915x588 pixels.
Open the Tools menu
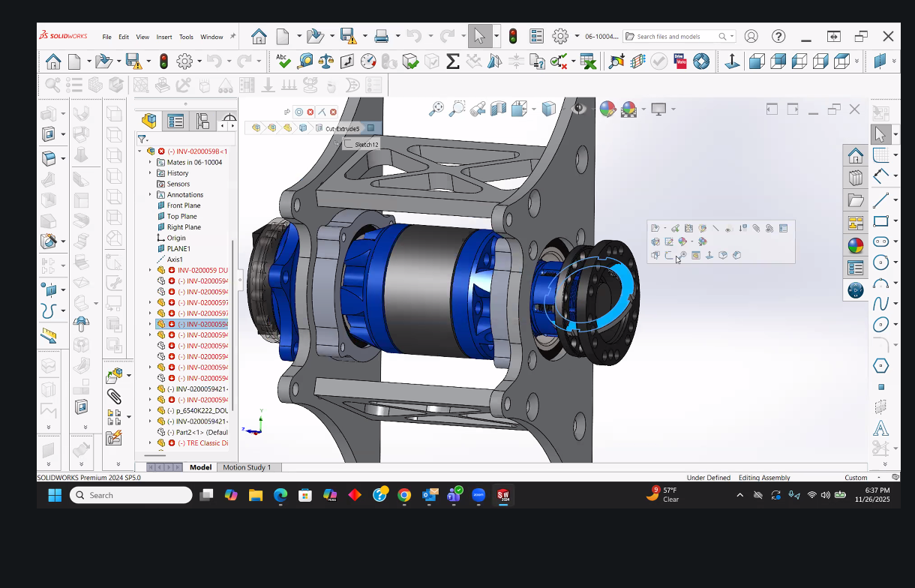pyautogui.click(x=186, y=37)
